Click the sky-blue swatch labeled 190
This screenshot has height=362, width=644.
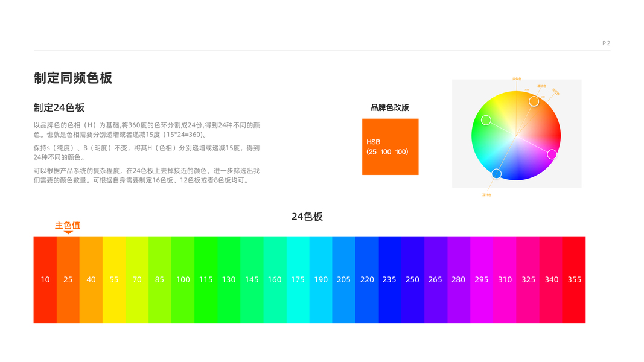click(321, 279)
